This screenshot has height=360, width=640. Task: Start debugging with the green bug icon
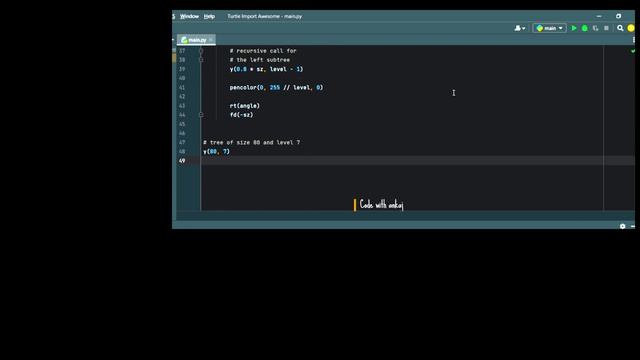coord(584,28)
